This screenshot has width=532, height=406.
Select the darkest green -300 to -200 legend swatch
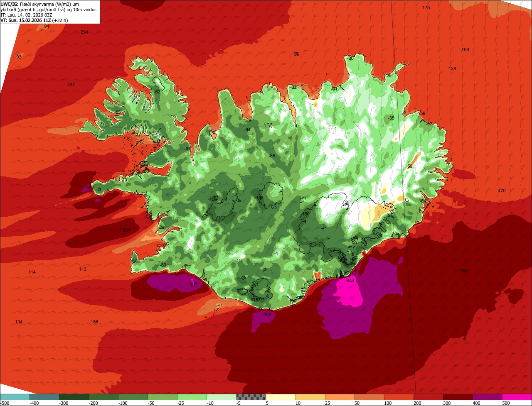pos(74,397)
